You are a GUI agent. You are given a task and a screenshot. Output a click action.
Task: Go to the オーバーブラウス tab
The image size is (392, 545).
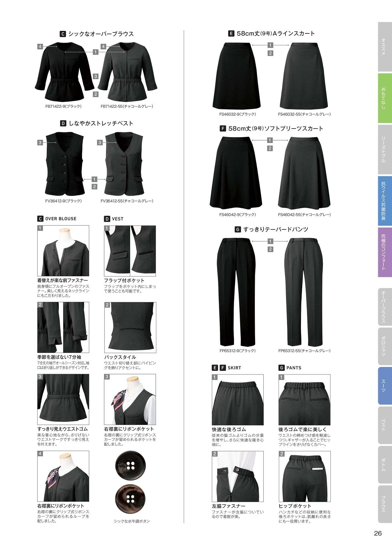coord(385,307)
